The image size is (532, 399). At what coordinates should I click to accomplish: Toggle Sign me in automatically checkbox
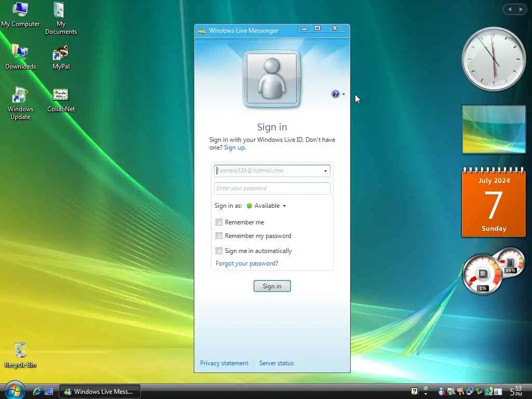[x=219, y=251]
